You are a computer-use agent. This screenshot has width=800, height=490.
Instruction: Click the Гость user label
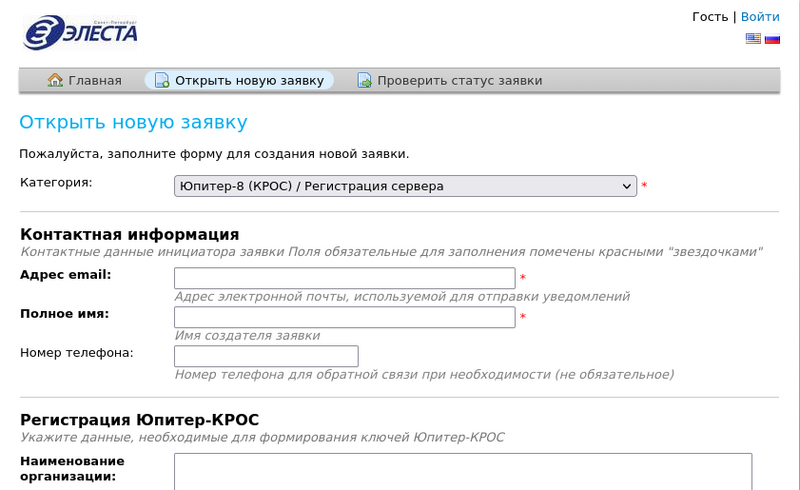710,17
